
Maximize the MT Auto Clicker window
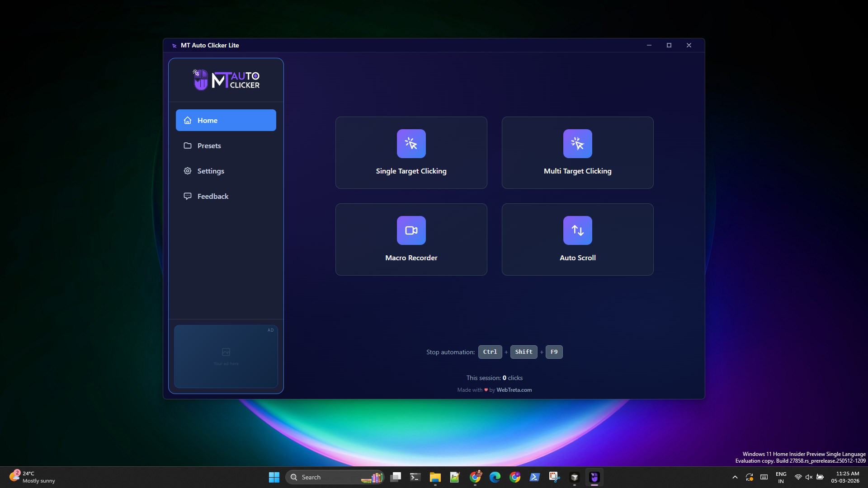(x=669, y=45)
